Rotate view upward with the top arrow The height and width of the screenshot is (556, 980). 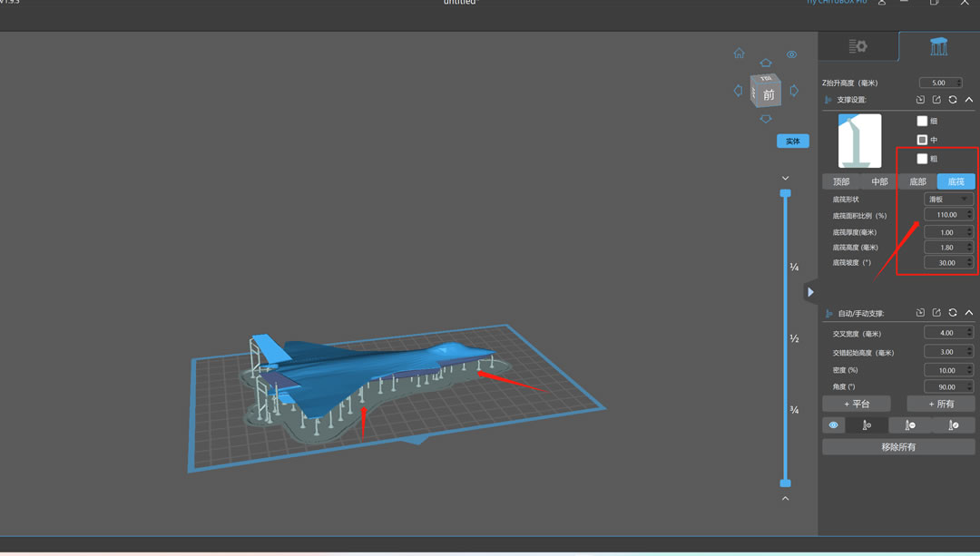[766, 63]
